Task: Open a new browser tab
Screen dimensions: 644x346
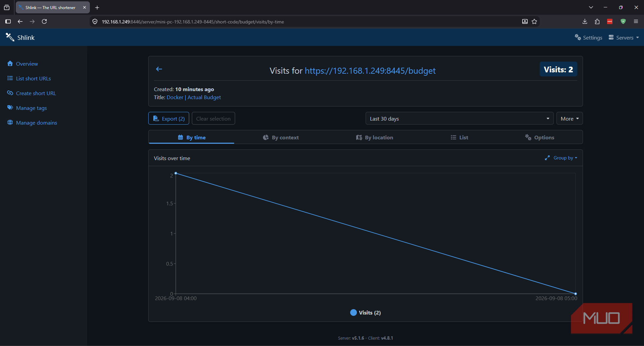Action: (97, 7)
